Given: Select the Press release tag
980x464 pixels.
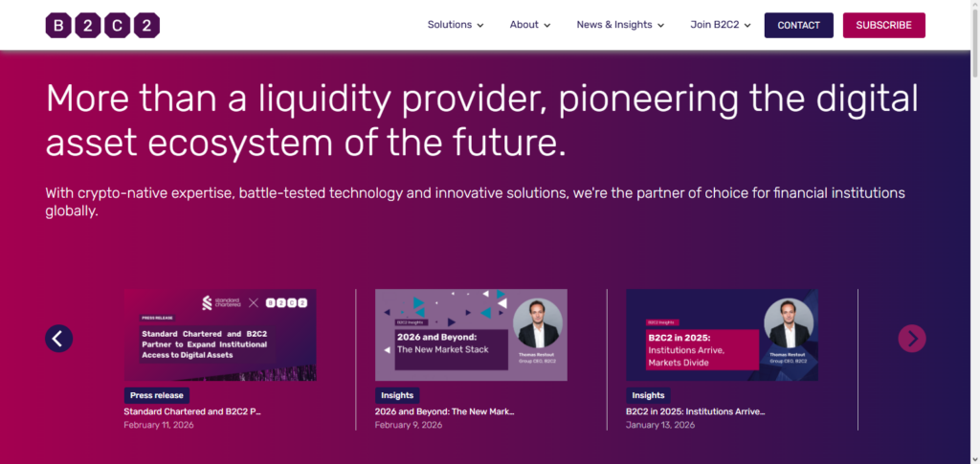Looking at the screenshot, I should 156,395.
